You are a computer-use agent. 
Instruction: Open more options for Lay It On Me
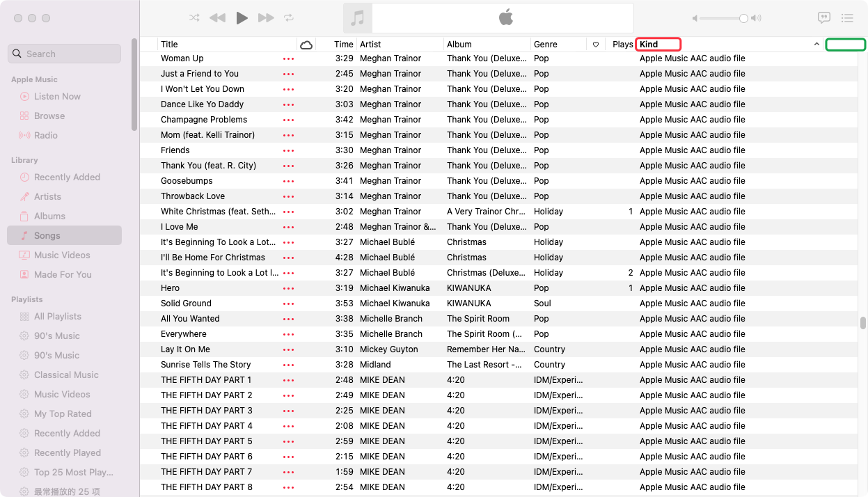[x=288, y=349]
